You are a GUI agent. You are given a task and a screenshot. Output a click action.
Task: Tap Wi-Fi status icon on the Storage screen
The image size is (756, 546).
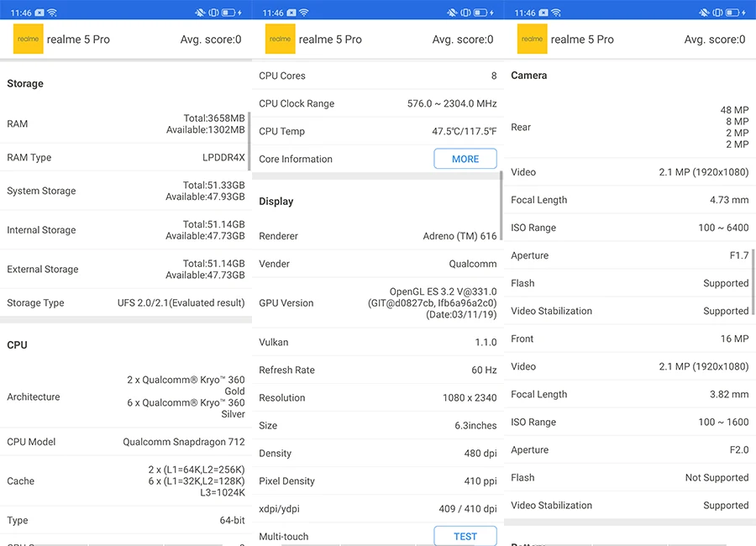pos(52,13)
